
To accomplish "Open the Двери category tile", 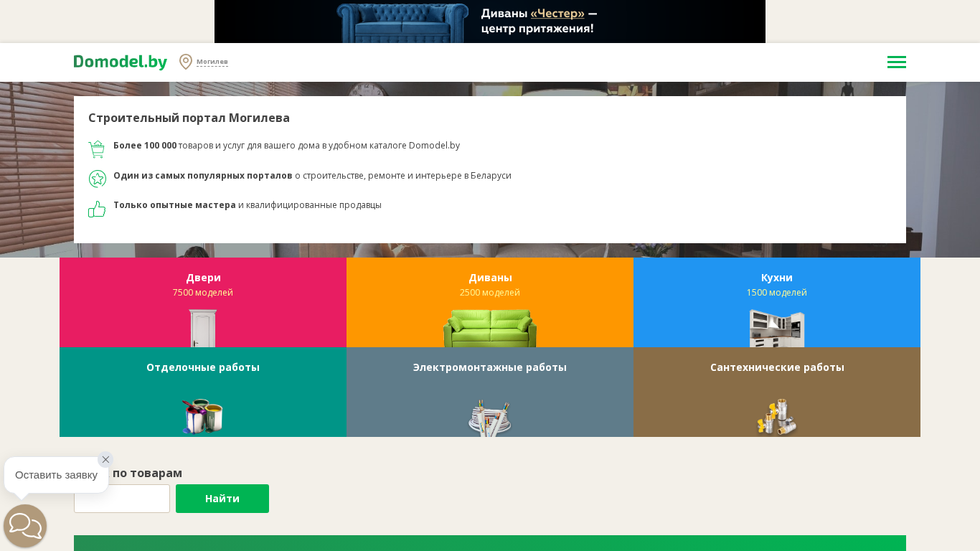I will point(203,302).
